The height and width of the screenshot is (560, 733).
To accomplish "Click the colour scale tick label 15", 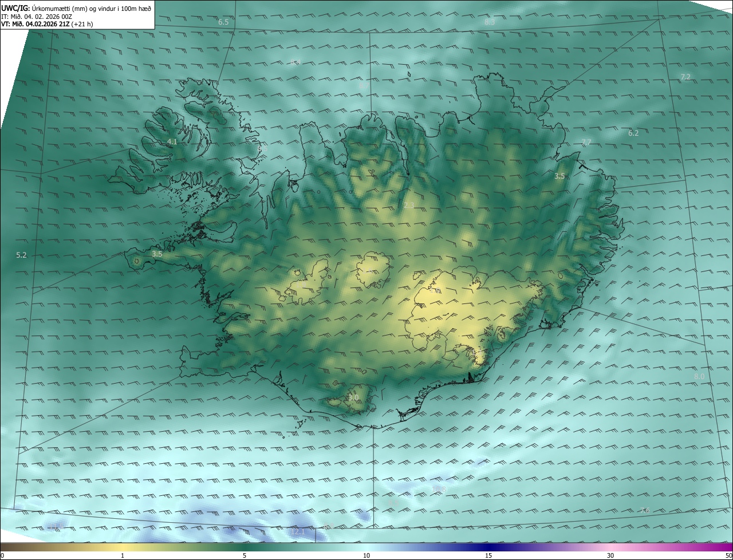I will click(x=488, y=555).
